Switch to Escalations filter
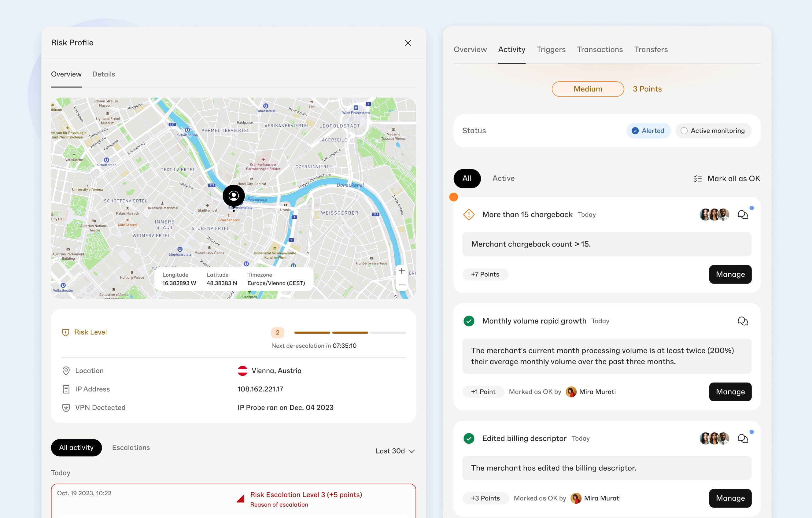The height and width of the screenshot is (518, 812). tap(131, 448)
